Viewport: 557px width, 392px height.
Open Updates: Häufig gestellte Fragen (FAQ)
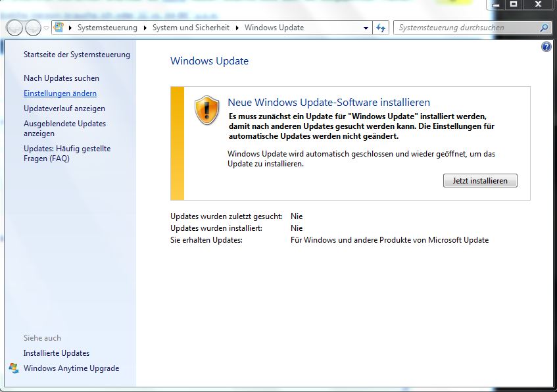click(x=67, y=153)
